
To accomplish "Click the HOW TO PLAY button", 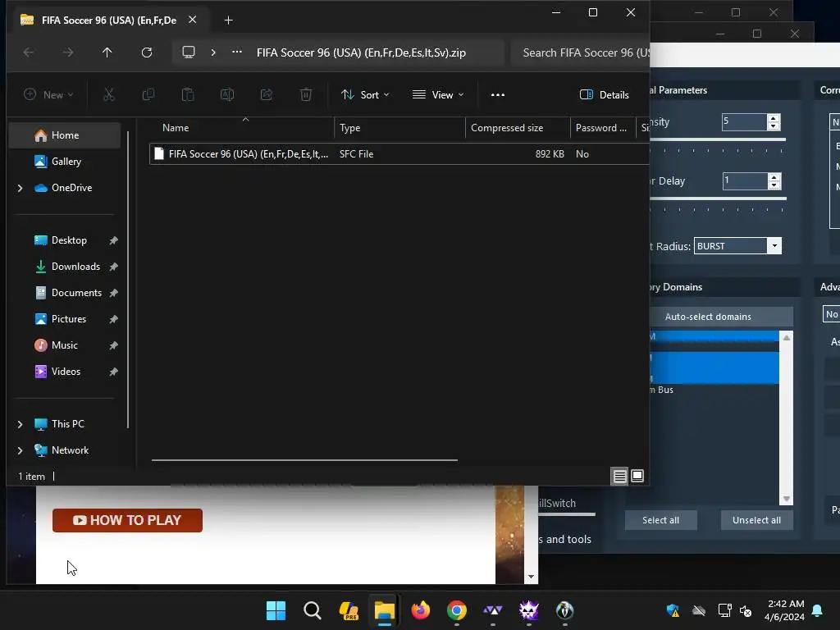I will pos(127,520).
